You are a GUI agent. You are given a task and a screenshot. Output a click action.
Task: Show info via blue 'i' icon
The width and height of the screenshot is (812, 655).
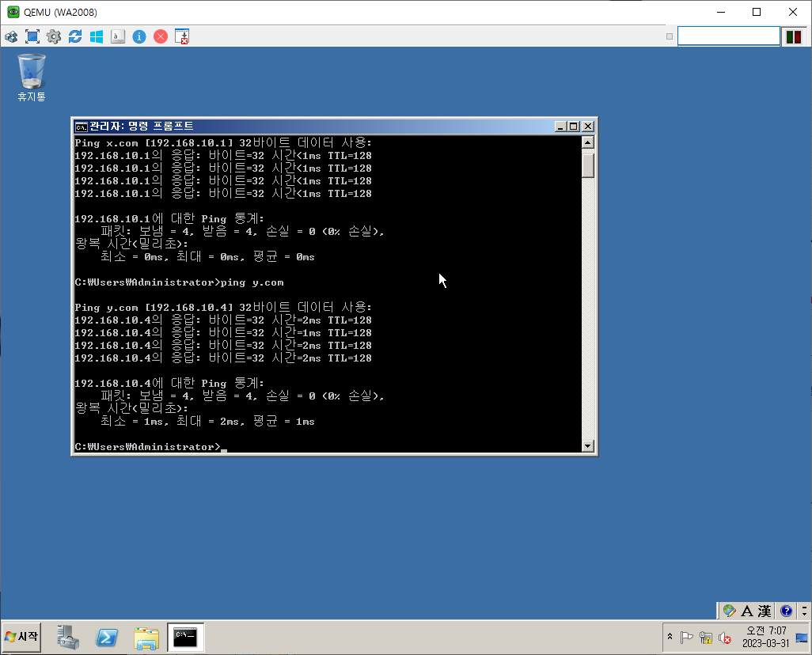[x=139, y=36]
